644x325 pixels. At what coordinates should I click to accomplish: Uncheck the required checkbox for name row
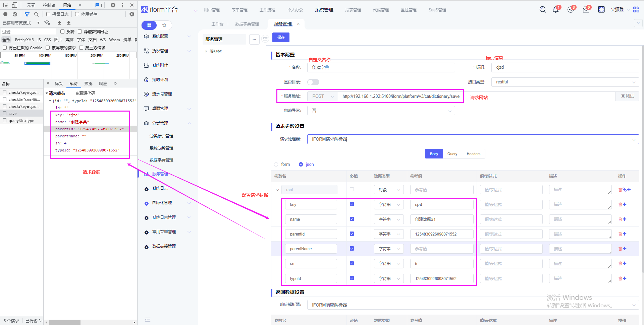coord(352,219)
